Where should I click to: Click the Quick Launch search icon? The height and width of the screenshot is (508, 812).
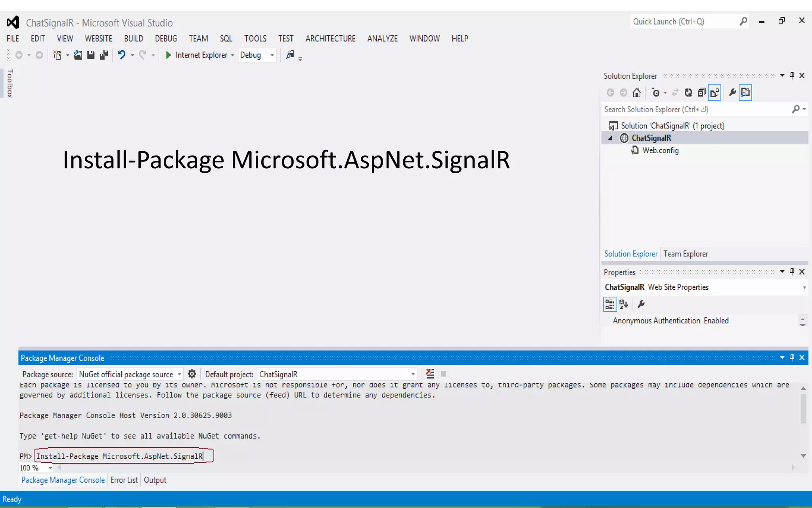pos(743,21)
